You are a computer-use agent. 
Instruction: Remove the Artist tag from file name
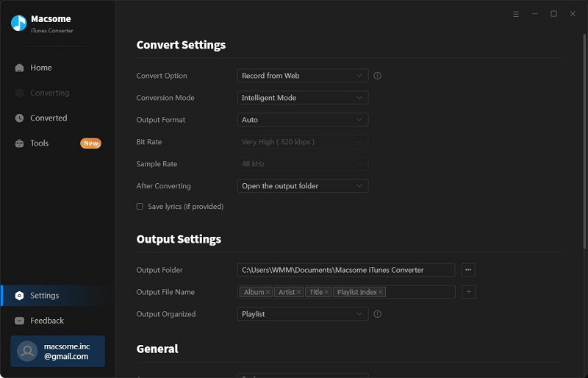(x=299, y=292)
